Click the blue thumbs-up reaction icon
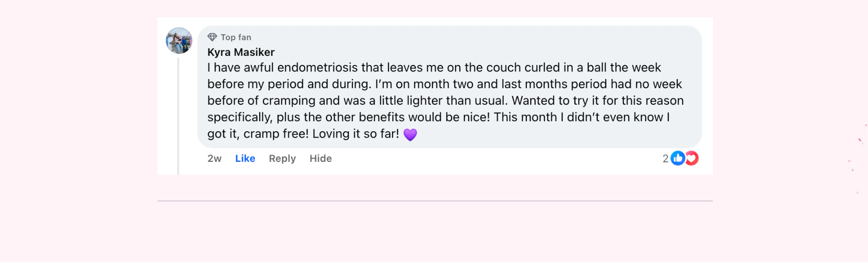868x262 pixels. 678,158
